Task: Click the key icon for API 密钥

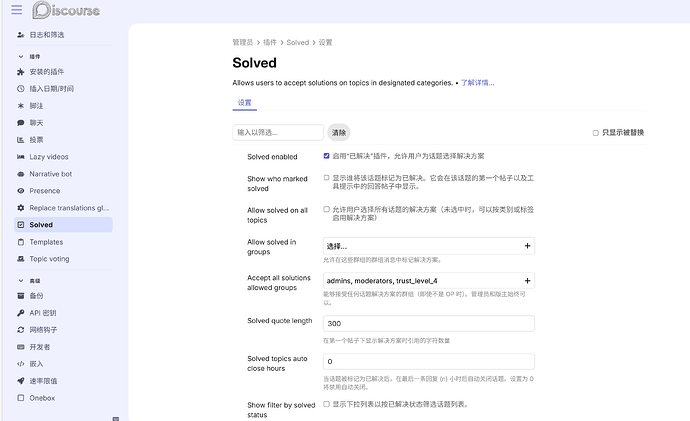Action: [21, 313]
